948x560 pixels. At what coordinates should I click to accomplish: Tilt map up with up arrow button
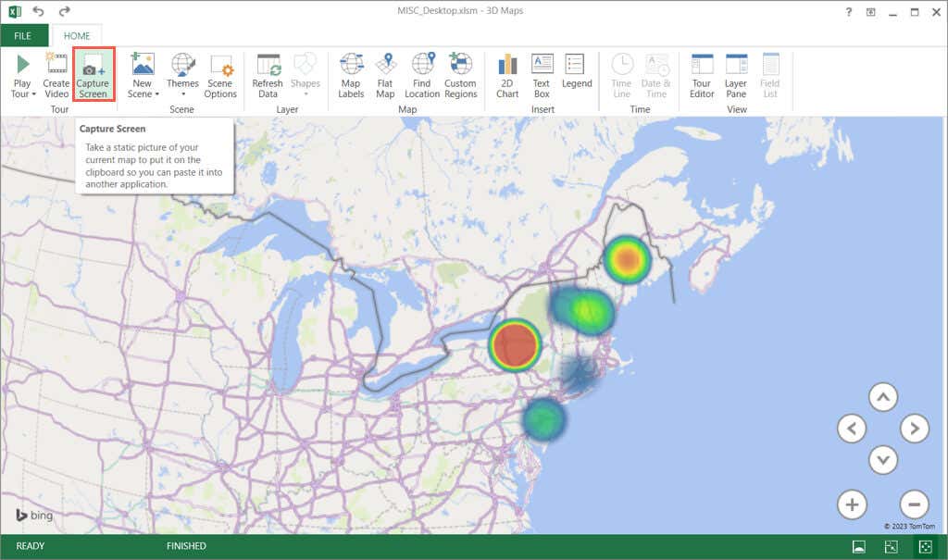[883, 397]
